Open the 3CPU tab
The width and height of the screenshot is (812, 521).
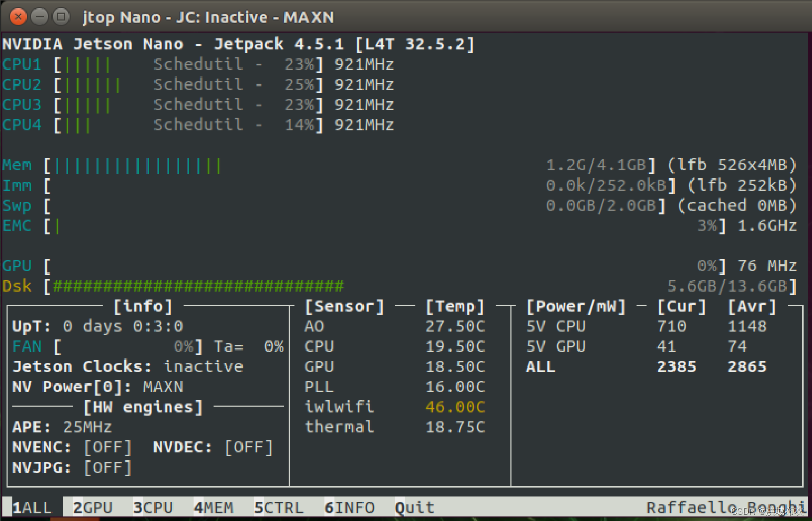[153, 507]
